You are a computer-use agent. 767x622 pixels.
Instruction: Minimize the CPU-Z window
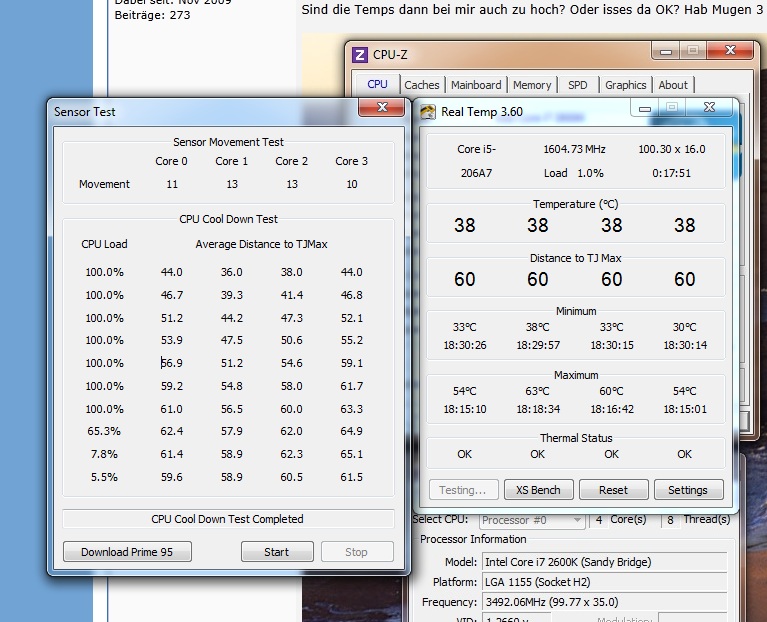point(666,51)
